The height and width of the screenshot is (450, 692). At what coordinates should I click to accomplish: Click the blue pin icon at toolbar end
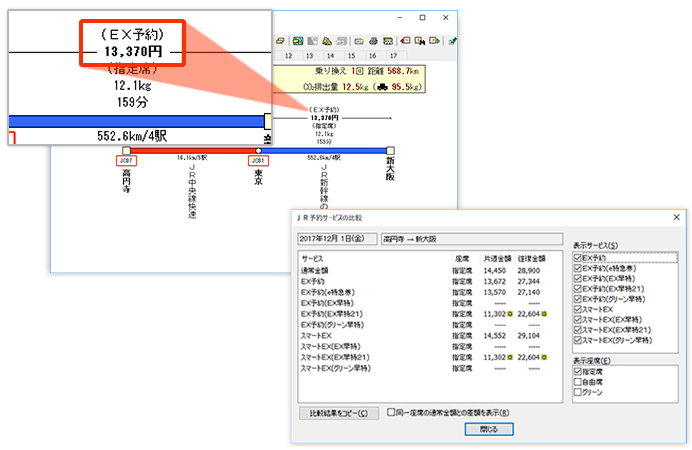pyautogui.click(x=452, y=41)
